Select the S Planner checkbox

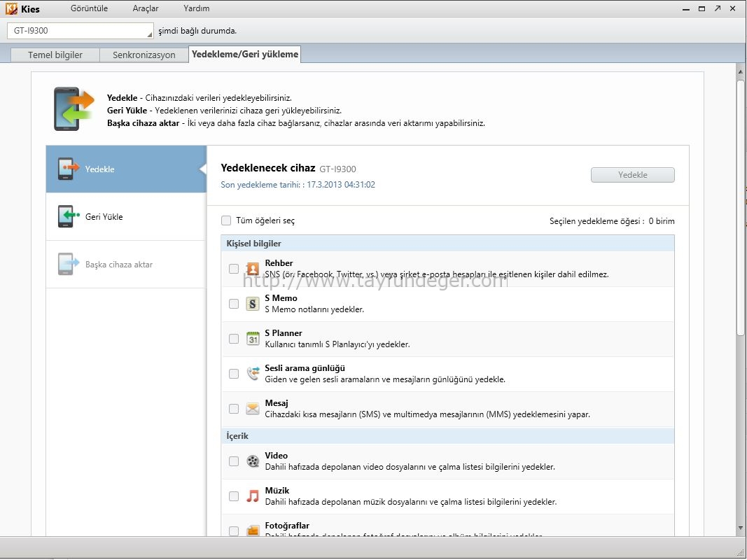[x=233, y=339]
